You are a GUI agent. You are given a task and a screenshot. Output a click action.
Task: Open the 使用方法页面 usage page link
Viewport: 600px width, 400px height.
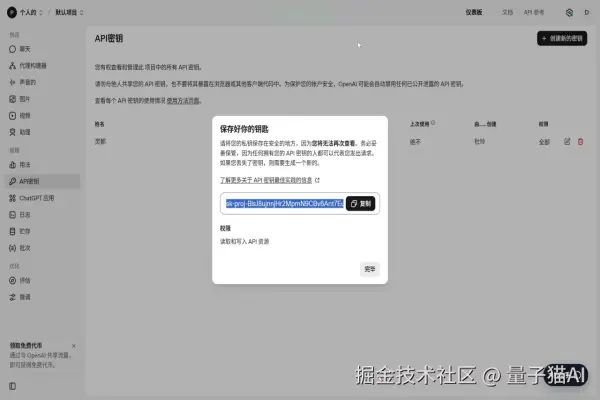[x=183, y=101]
